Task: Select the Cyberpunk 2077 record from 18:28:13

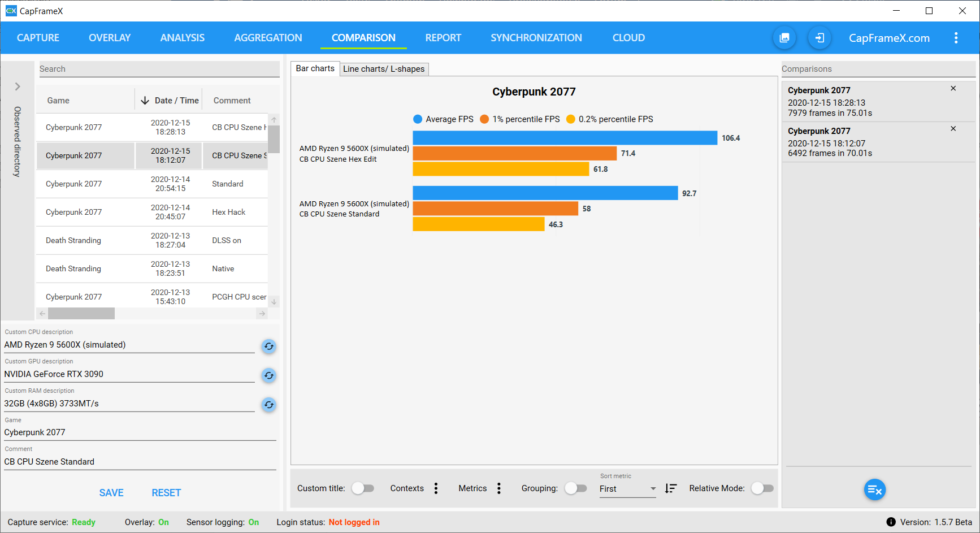Action: [x=152, y=127]
